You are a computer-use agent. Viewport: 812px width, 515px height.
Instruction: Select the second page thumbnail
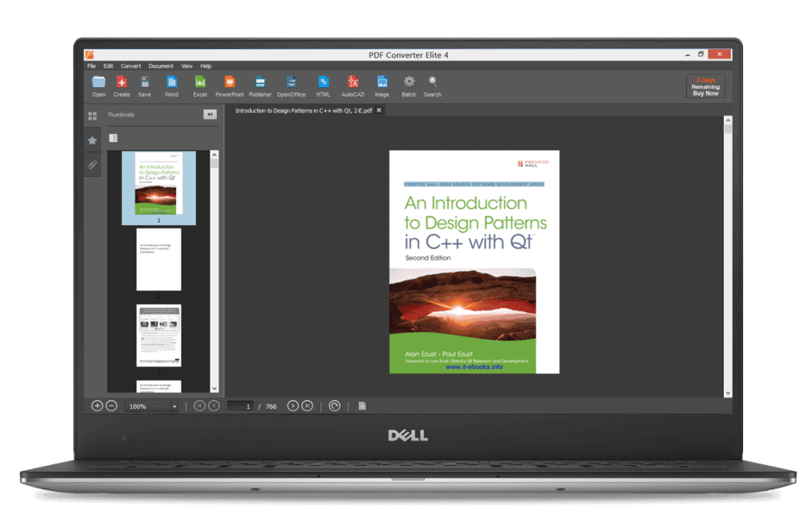point(159,259)
